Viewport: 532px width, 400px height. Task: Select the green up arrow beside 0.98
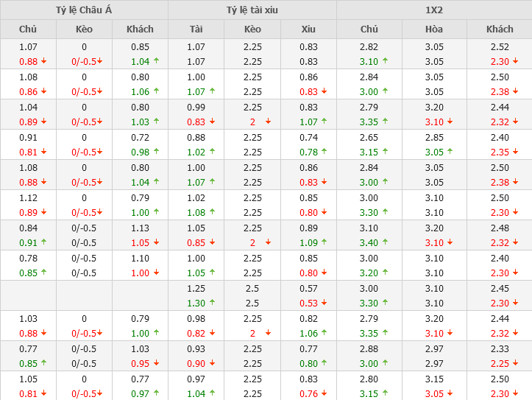tap(156, 152)
